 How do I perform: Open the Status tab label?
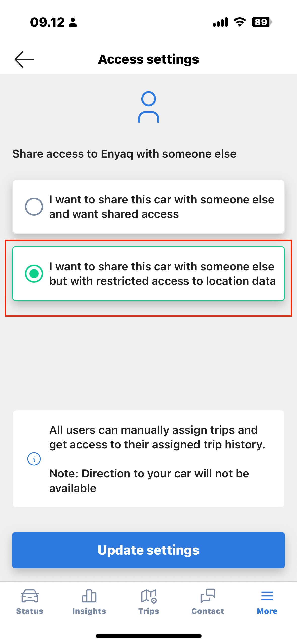30,611
